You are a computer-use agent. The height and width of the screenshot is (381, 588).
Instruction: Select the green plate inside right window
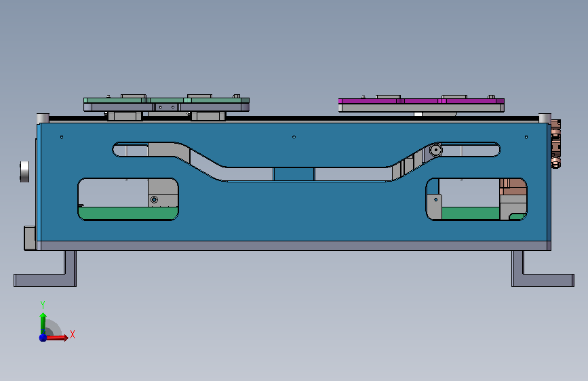471,213
